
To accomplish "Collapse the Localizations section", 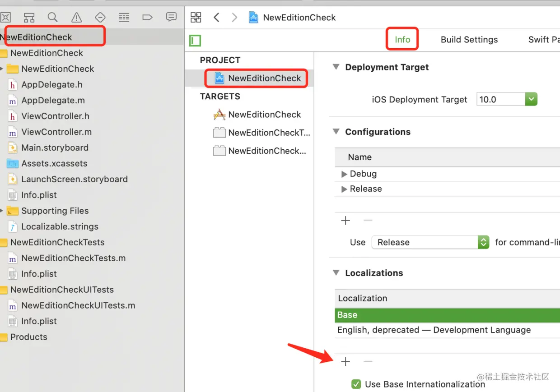I will point(336,273).
